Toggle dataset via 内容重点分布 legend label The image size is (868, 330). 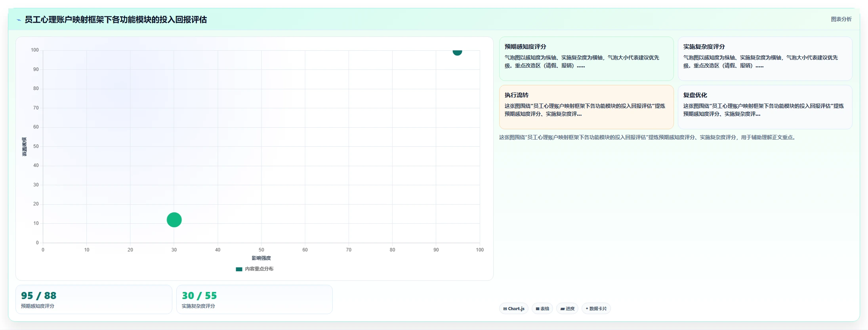(x=259, y=269)
